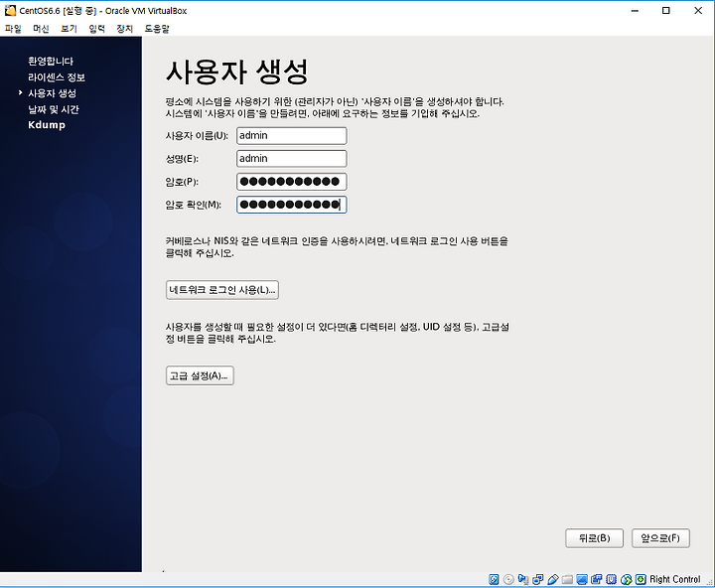Open the 보기 menu
715x588 pixels.
[x=69, y=29]
